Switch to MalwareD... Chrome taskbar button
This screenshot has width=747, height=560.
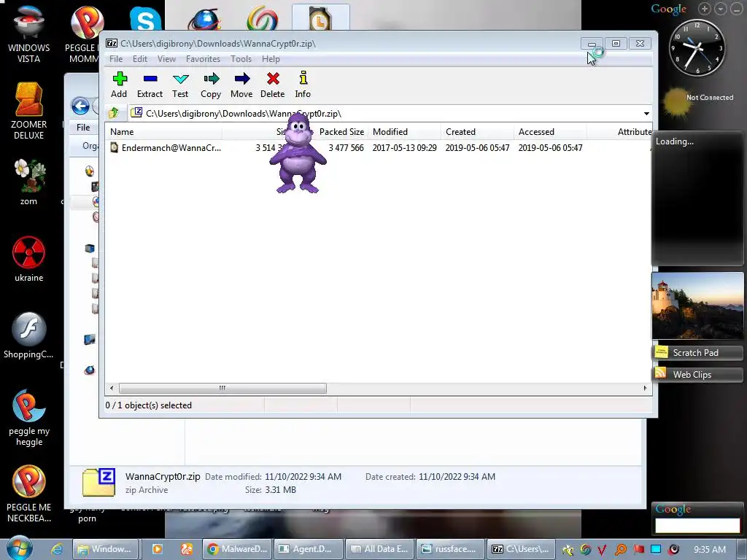pos(237,549)
